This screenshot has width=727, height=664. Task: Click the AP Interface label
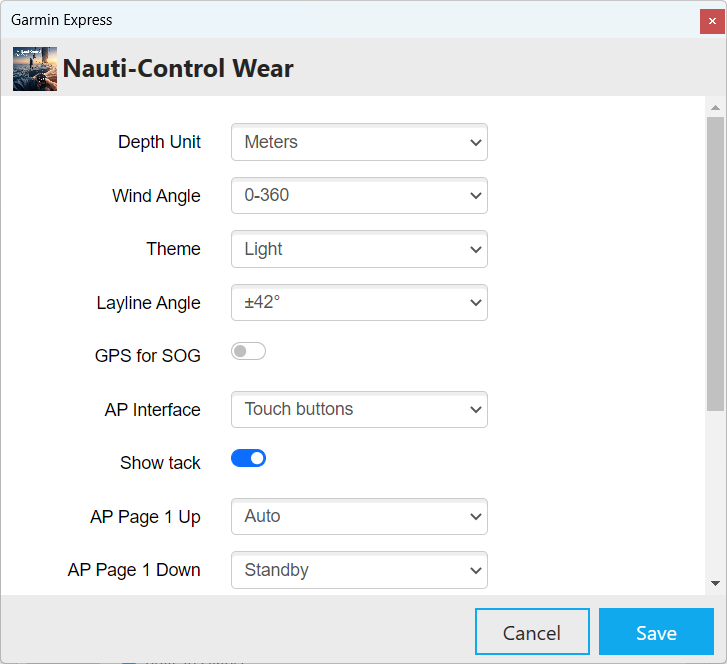[152, 410]
